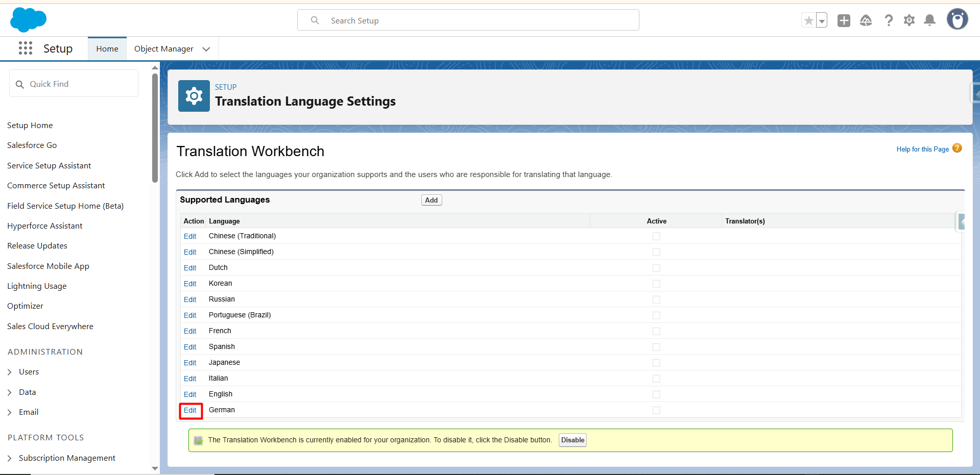Toggle Active checkbox for German
Viewport: 980px width, 475px height.
(x=656, y=410)
